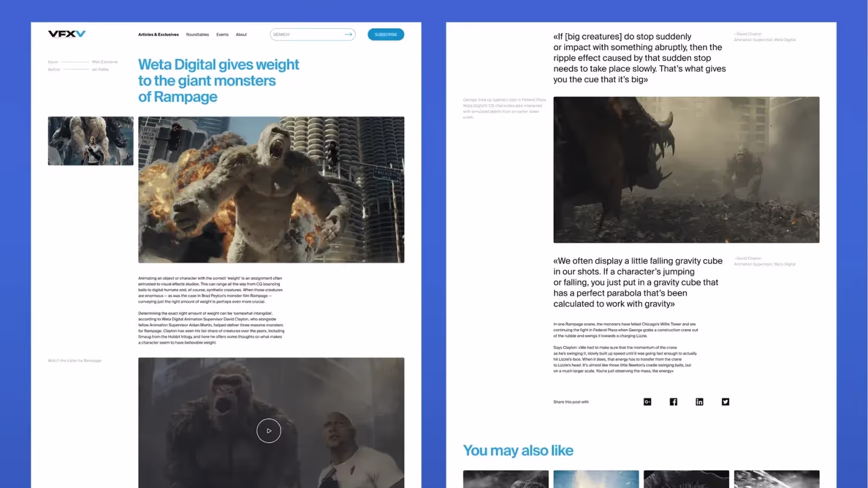Play the Rampage trailer video

(269, 431)
